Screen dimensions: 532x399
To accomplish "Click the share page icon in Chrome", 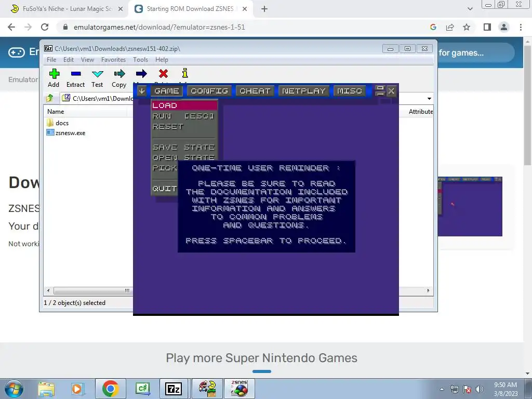I will pyautogui.click(x=450, y=27).
